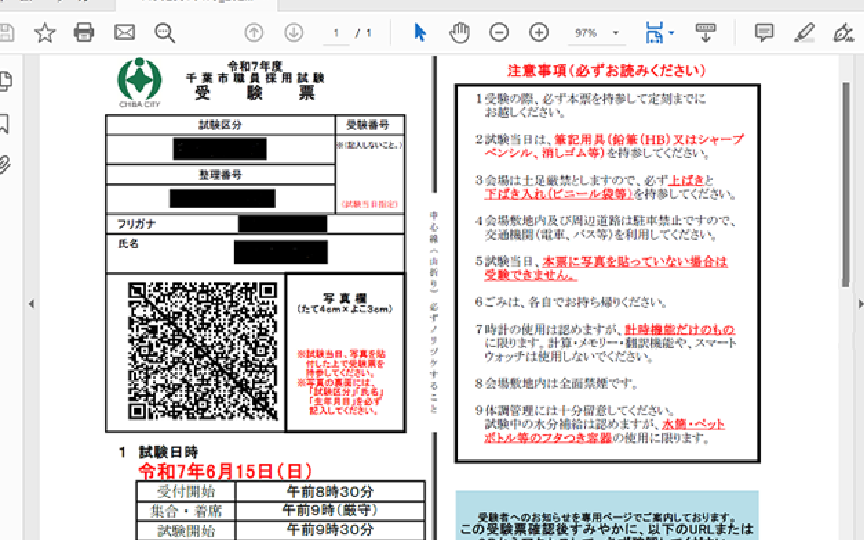Go to next page with down arrow

293,33
